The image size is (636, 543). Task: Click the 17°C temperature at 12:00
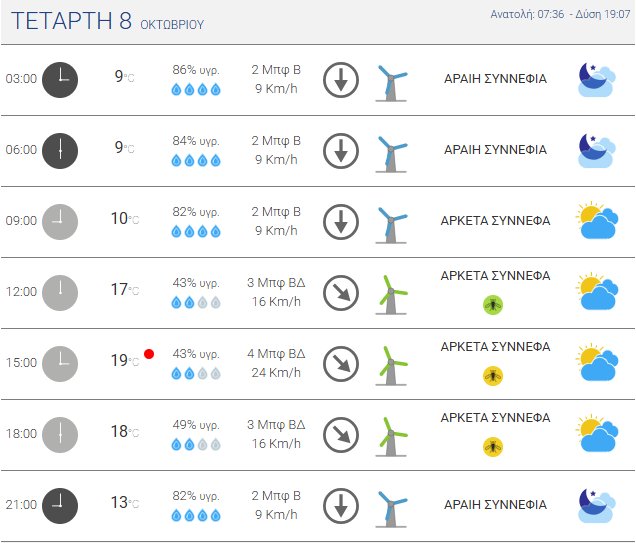coord(124,290)
